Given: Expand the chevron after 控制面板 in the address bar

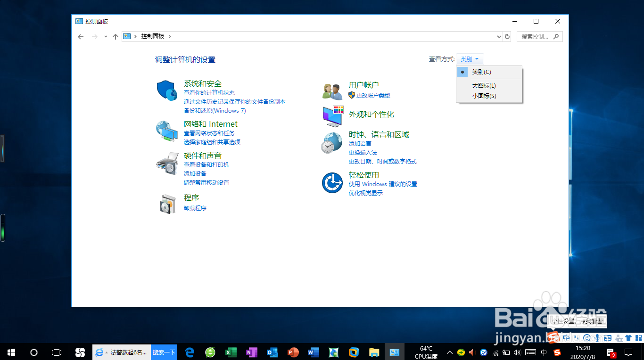Looking at the screenshot, I should [170, 36].
